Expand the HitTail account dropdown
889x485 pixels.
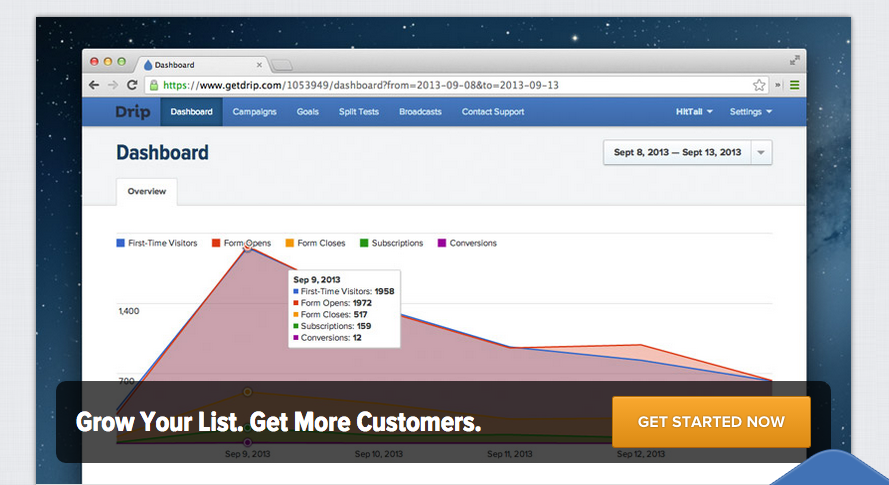coord(694,112)
